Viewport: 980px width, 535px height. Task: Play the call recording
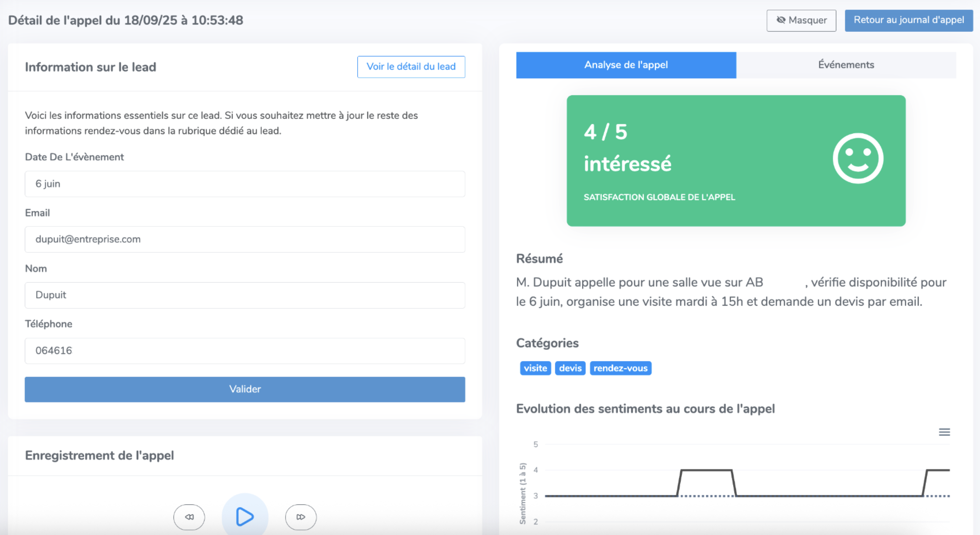pos(244,516)
